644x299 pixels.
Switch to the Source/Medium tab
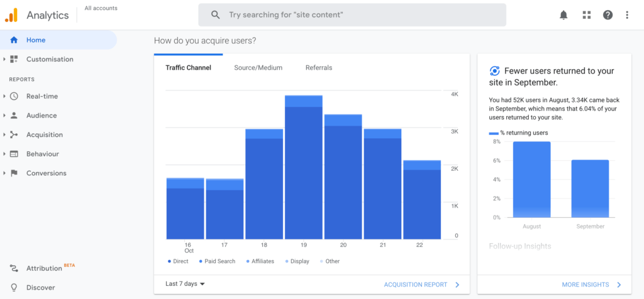(258, 68)
